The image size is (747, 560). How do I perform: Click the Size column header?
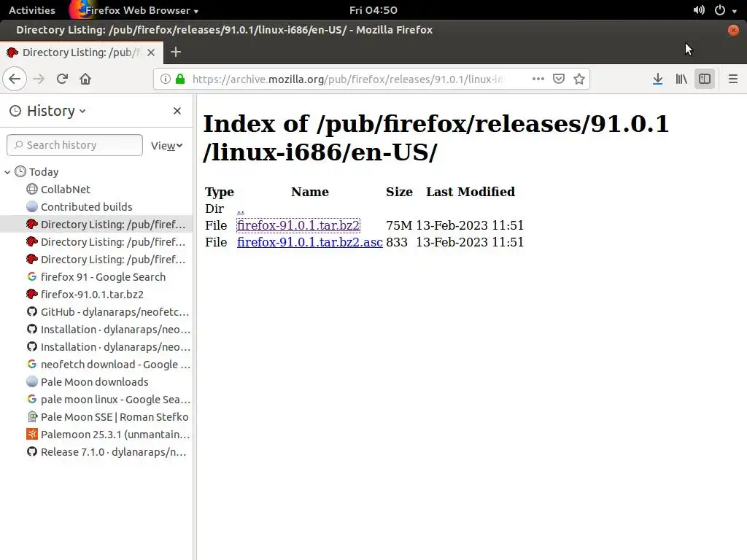pyautogui.click(x=399, y=192)
